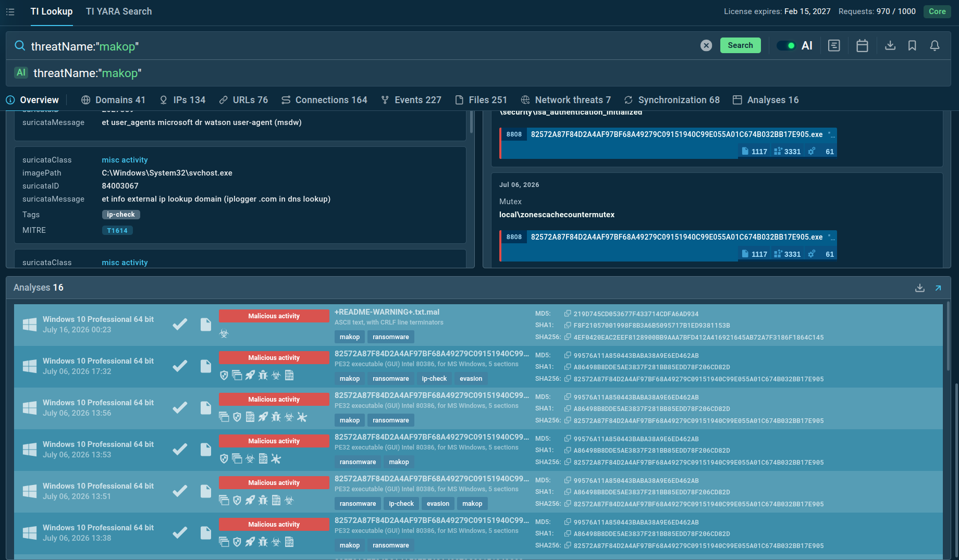Open the hamburger menu at top left
Viewport: 959px width, 560px height.
pyautogui.click(x=10, y=11)
